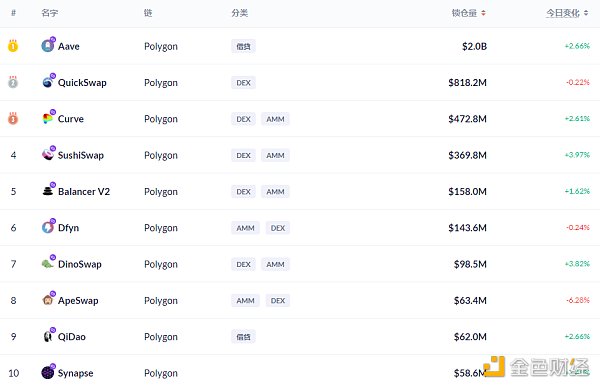Click the Dfyn logo icon

pos(47,227)
